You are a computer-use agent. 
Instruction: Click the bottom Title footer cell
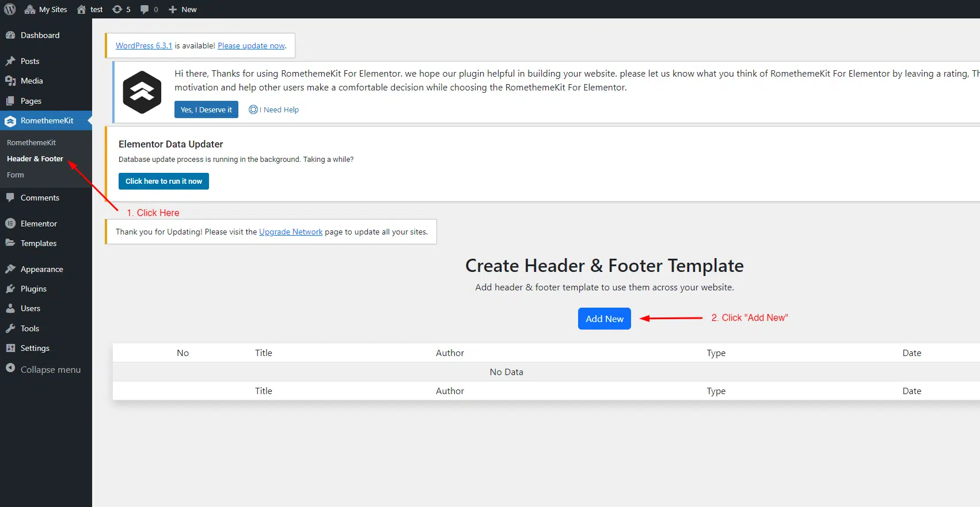pos(264,391)
